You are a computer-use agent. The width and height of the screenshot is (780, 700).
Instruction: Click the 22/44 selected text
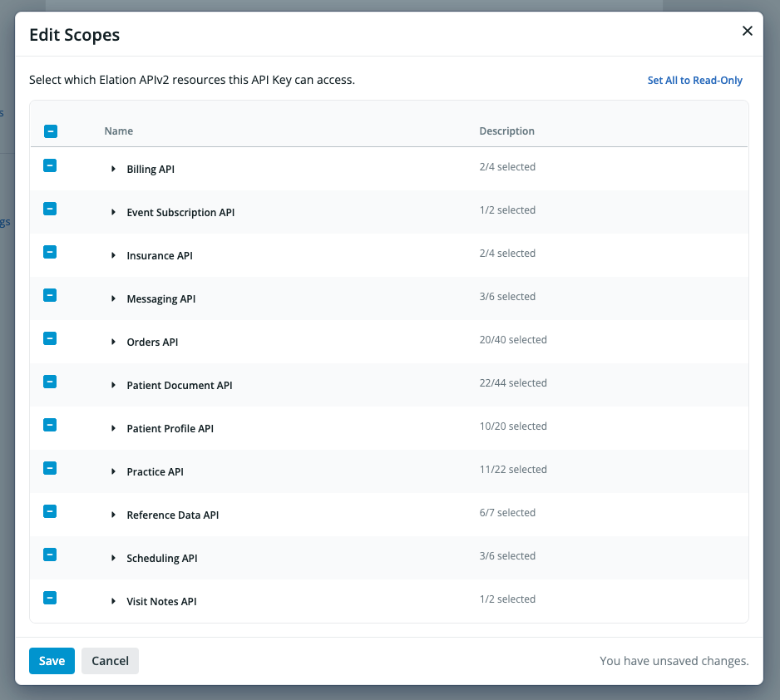click(x=513, y=382)
